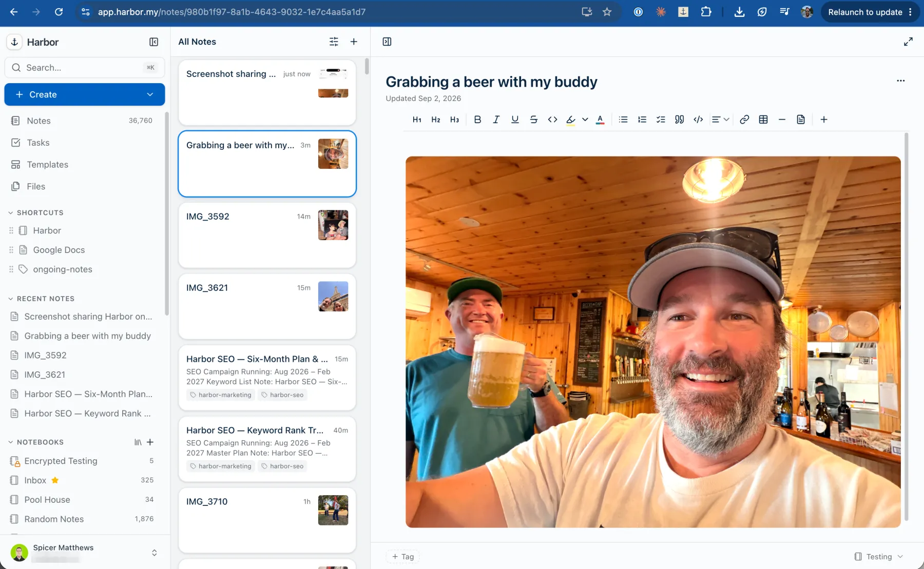Focus the Search field

coord(85,67)
